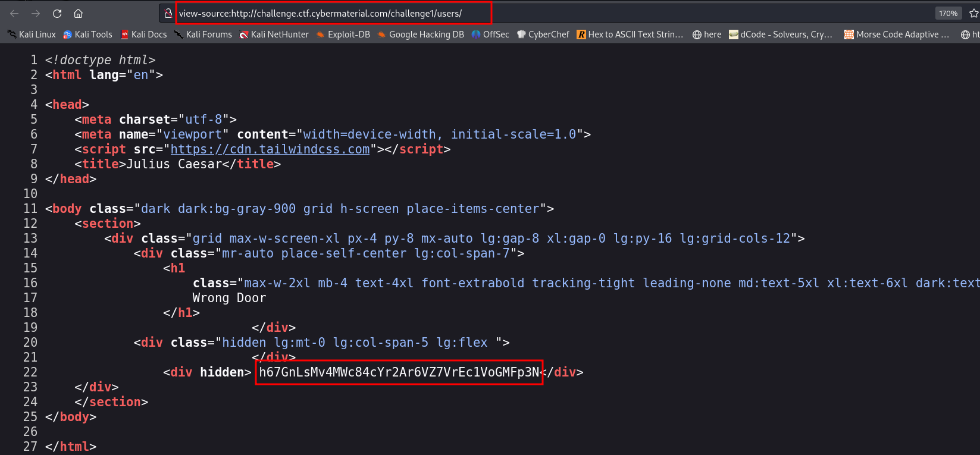The height and width of the screenshot is (455, 980).
Task: Open the Kali NetHunter bookmark
Action: [274, 34]
